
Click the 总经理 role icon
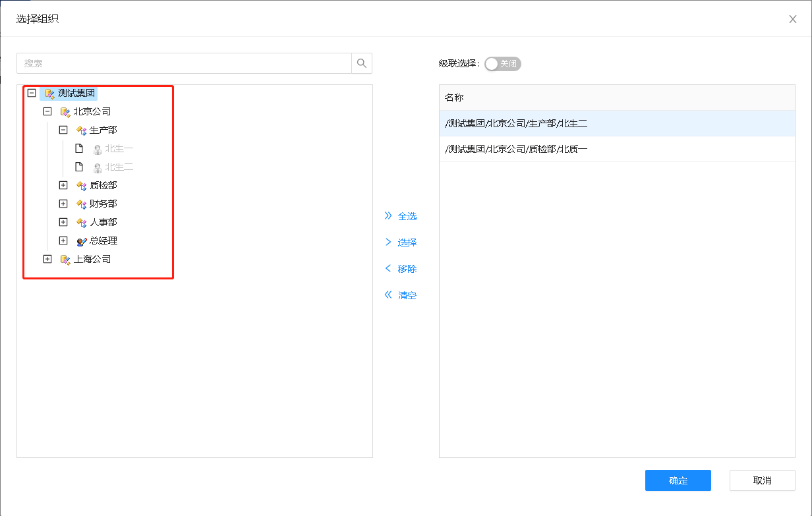click(x=81, y=241)
